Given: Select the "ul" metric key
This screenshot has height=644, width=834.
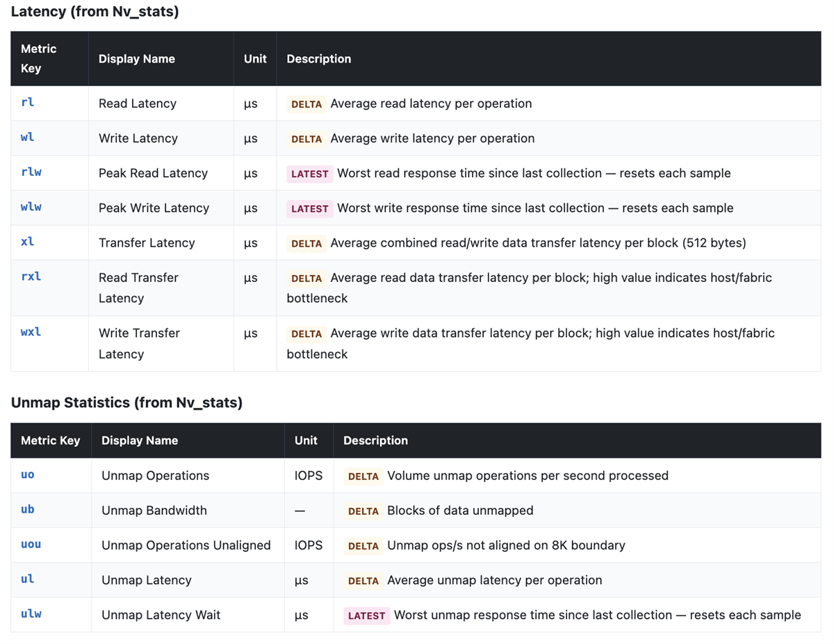Looking at the screenshot, I should (28, 579).
